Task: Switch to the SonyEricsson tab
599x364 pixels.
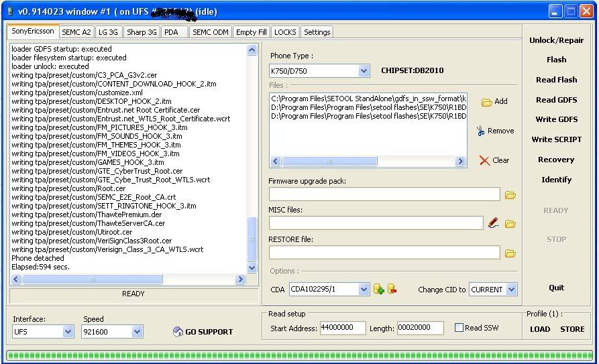Action: point(33,32)
